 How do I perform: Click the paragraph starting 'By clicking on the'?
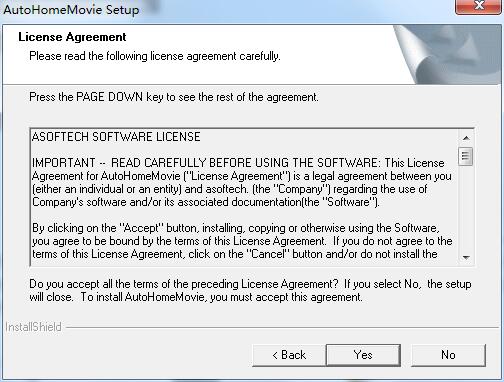[x=242, y=241]
